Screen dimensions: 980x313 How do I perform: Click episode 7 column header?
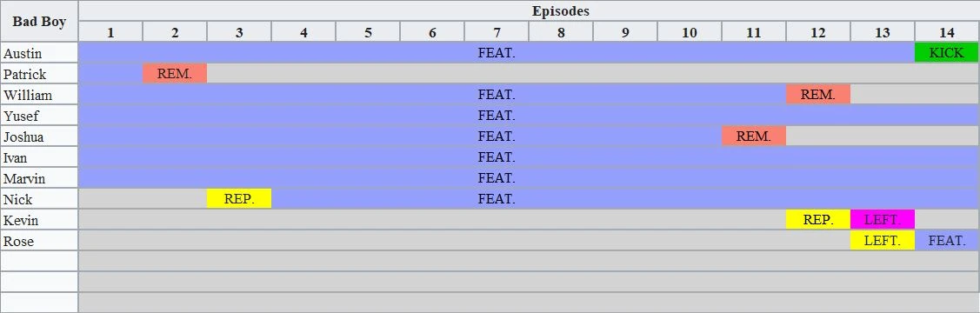point(497,31)
